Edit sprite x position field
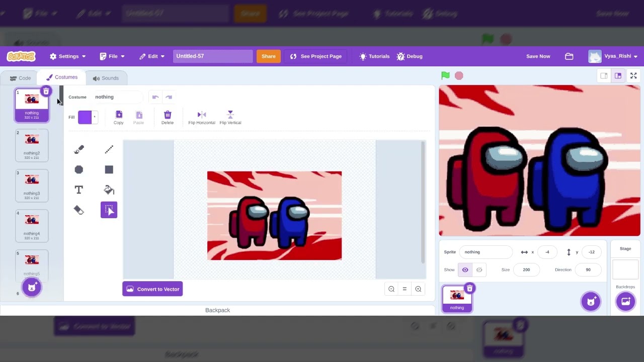This screenshot has width=644, height=362. [547, 252]
